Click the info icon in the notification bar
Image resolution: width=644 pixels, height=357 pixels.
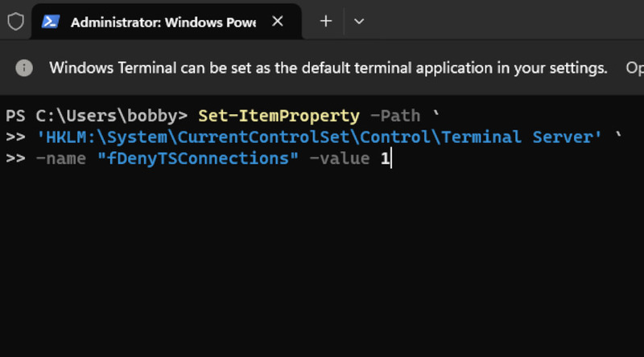[24, 68]
